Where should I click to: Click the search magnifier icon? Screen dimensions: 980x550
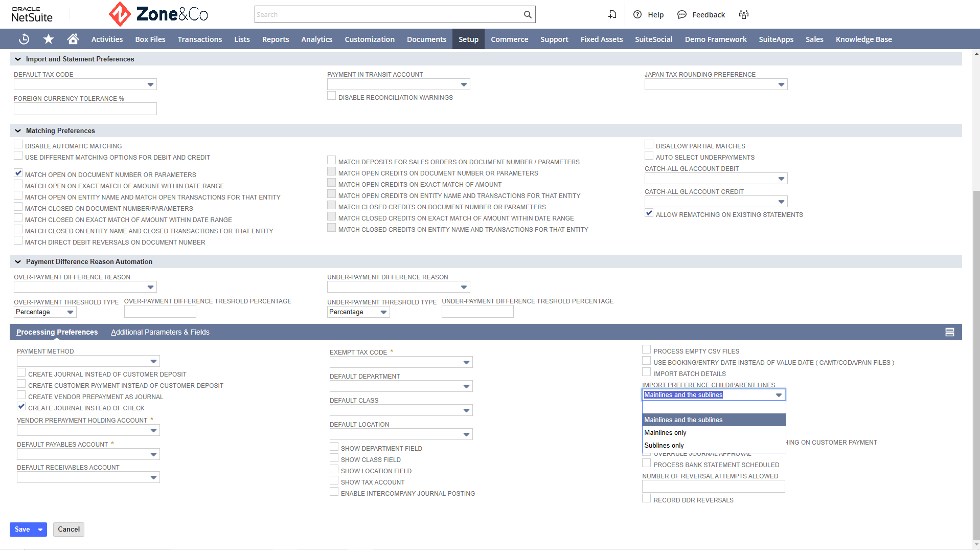[x=528, y=14]
